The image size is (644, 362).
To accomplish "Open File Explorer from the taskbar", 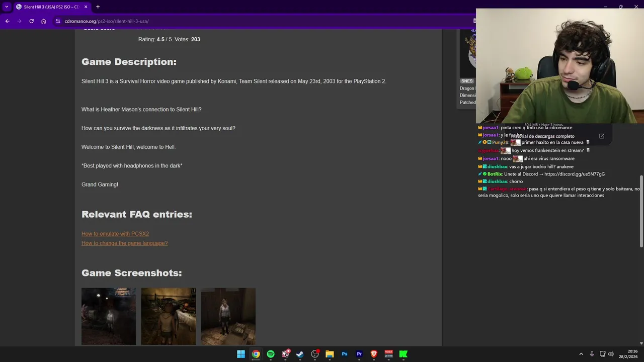I will (x=330, y=354).
